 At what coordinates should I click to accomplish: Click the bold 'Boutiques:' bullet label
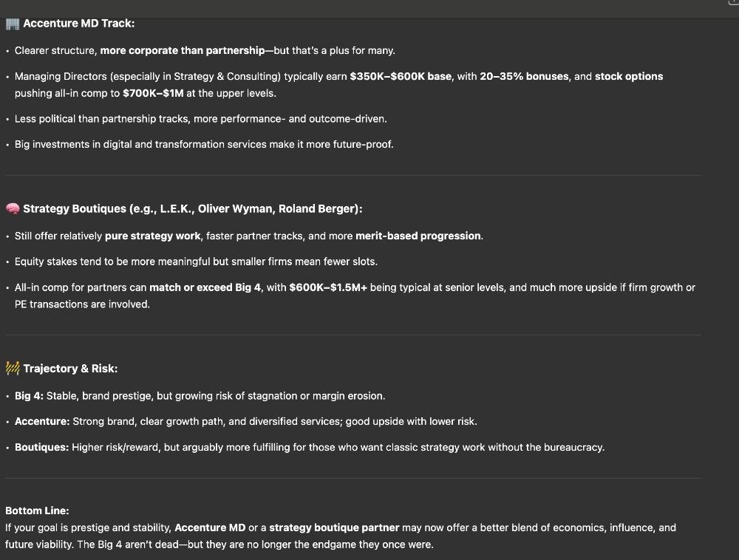click(x=42, y=447)
